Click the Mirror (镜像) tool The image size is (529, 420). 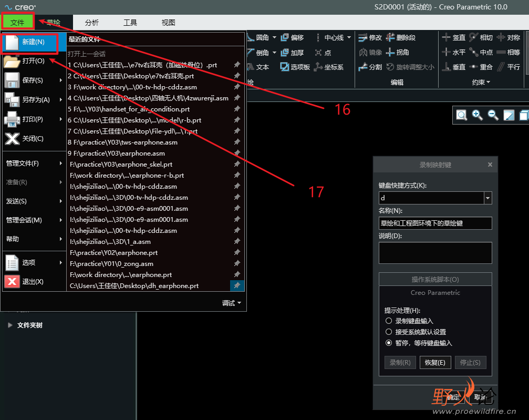[370, 53]
